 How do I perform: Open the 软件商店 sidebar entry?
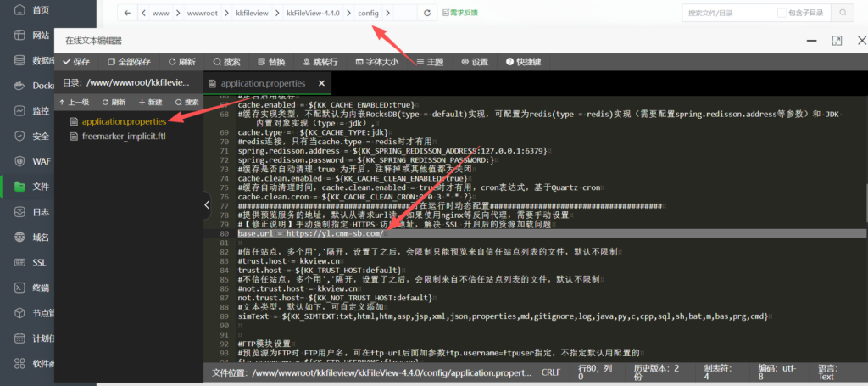(x=33, y=364)
